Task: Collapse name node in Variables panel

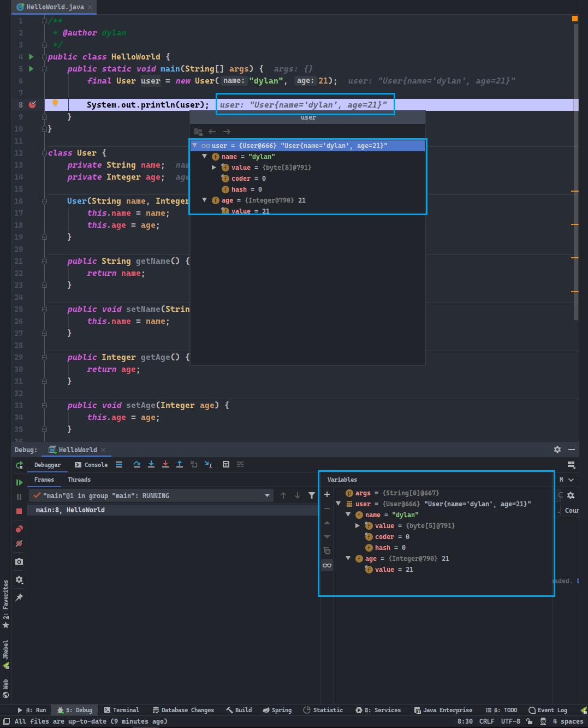Action: pos(348,514)
